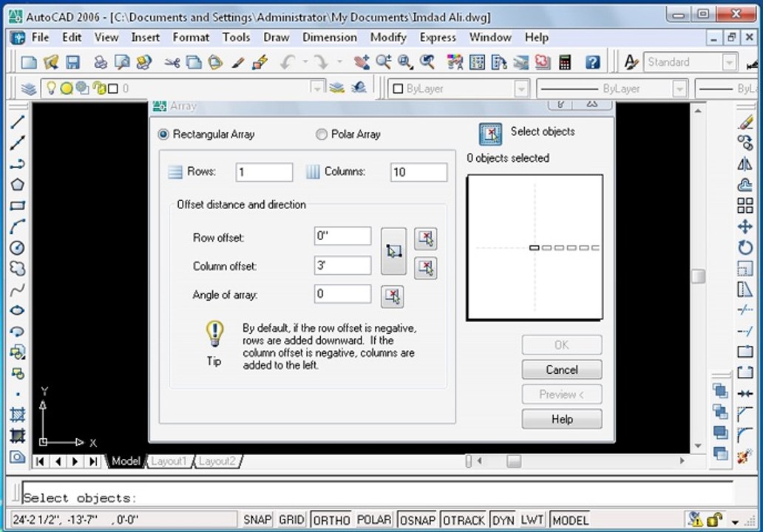
Task: Select the Spline draw tool
Action: (x=18, y=290)
